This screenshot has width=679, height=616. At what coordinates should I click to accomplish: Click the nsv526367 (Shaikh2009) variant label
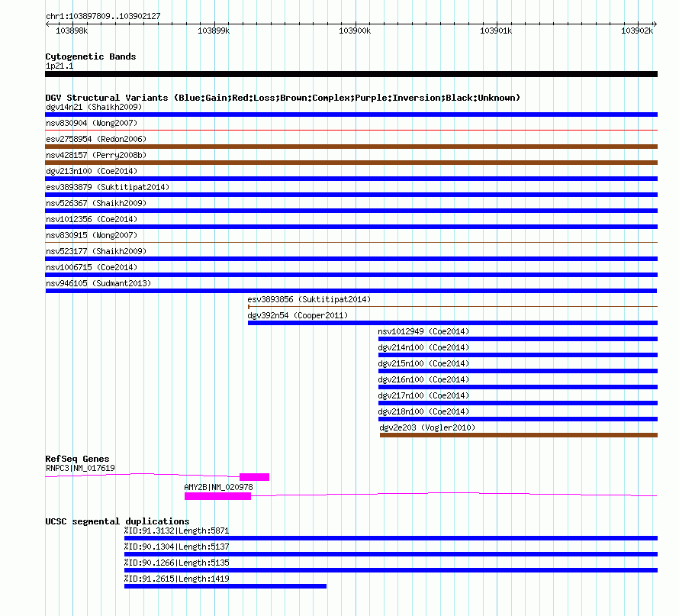coord(96,203)
